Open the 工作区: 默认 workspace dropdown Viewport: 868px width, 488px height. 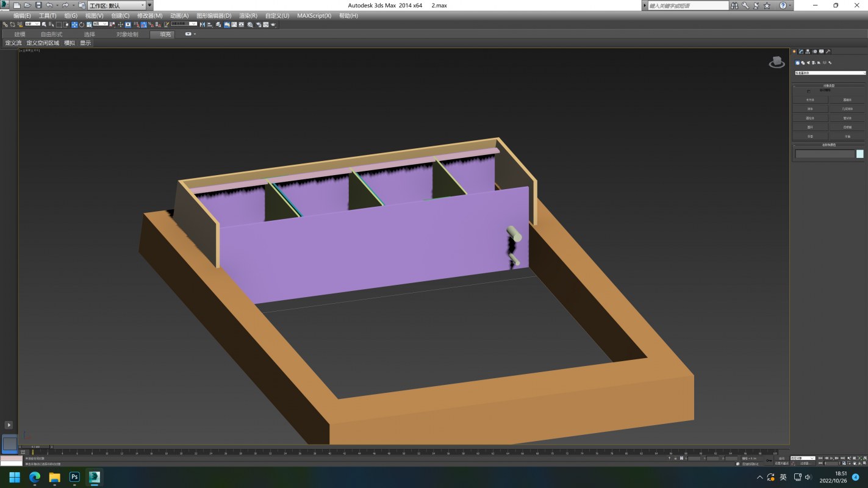[x=116, y=5]
